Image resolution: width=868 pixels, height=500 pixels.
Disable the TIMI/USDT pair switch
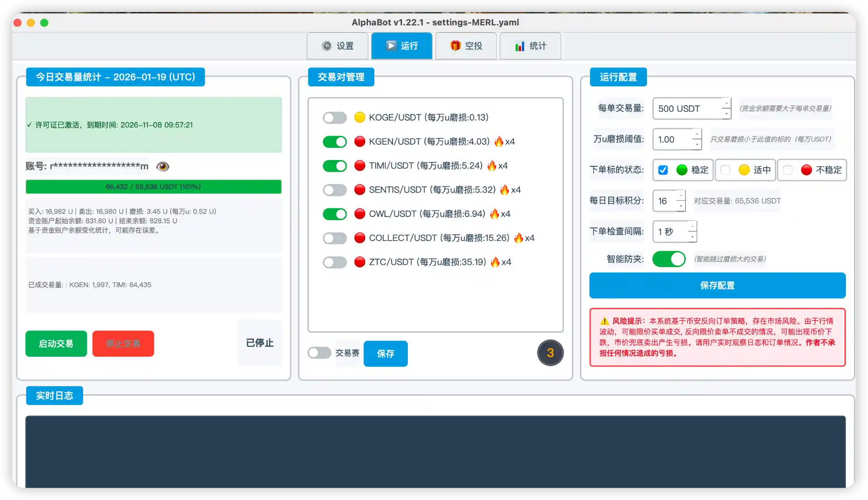[x=335, y=166]
